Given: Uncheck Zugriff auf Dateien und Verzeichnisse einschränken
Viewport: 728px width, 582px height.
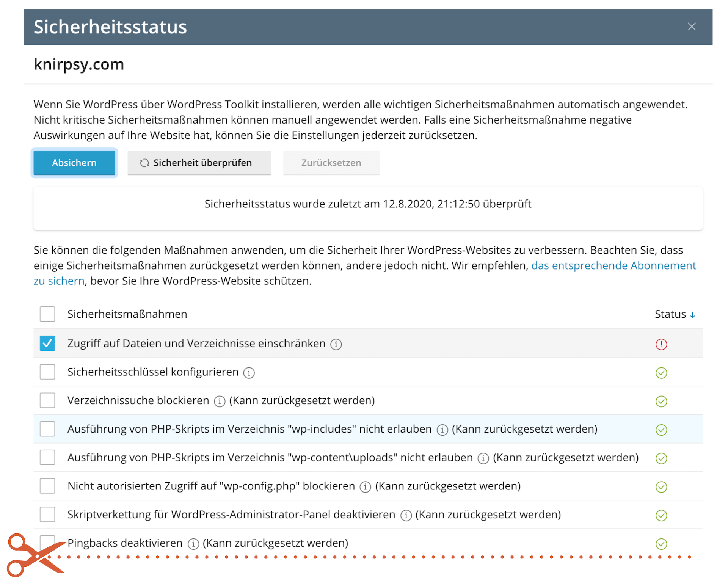Looking at the screenshot, I should tap(47, 344).
